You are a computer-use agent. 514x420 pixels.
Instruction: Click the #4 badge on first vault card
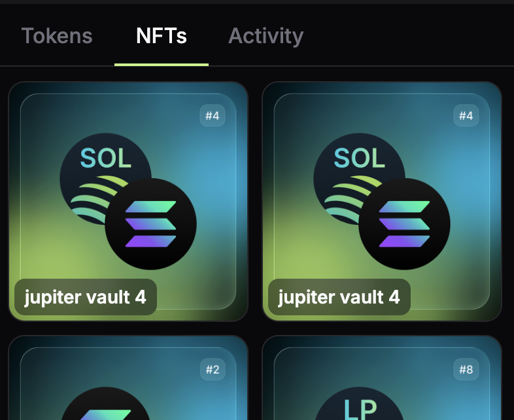pos(213,116)
